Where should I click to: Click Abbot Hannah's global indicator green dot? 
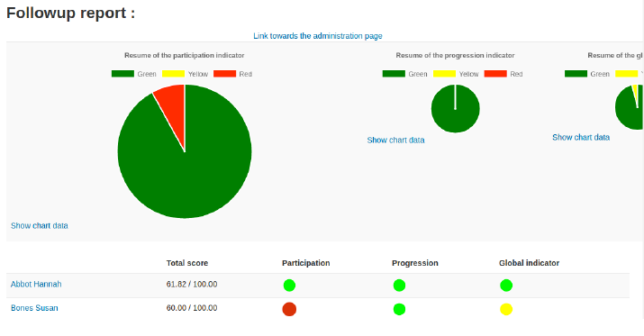pyautogui.click(x=506, y=285)
